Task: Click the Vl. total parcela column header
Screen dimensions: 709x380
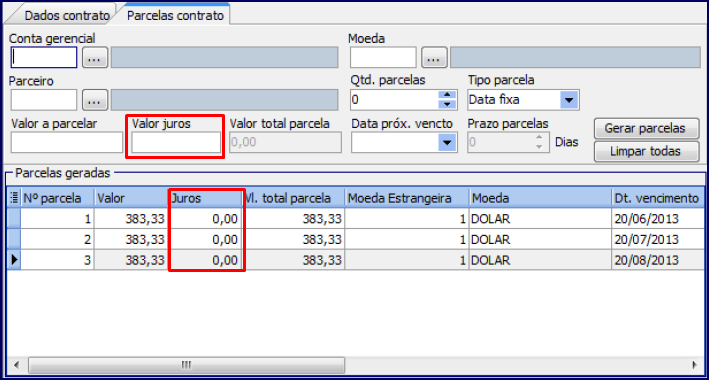Action: [294, 198]
